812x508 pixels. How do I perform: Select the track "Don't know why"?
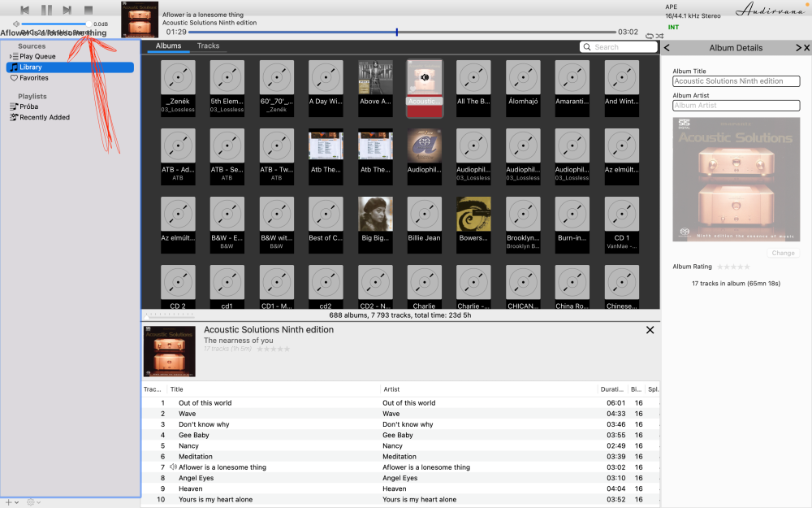tap(401, 424)
